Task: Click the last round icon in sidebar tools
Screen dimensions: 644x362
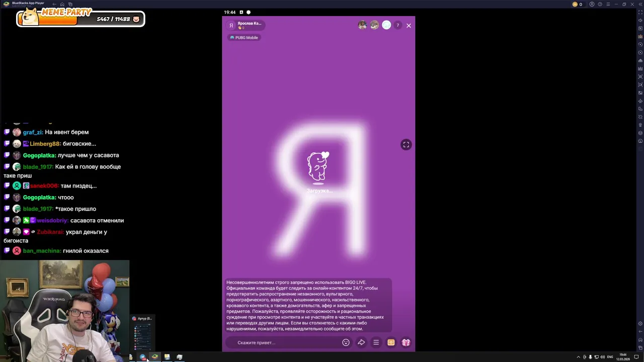Action: coord(640,141)
